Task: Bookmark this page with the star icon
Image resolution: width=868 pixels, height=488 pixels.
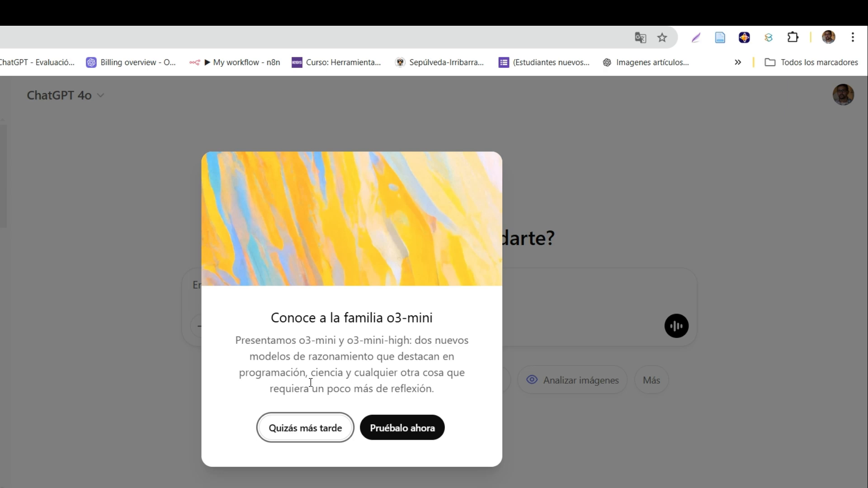Action: click(x=662, y=38)
